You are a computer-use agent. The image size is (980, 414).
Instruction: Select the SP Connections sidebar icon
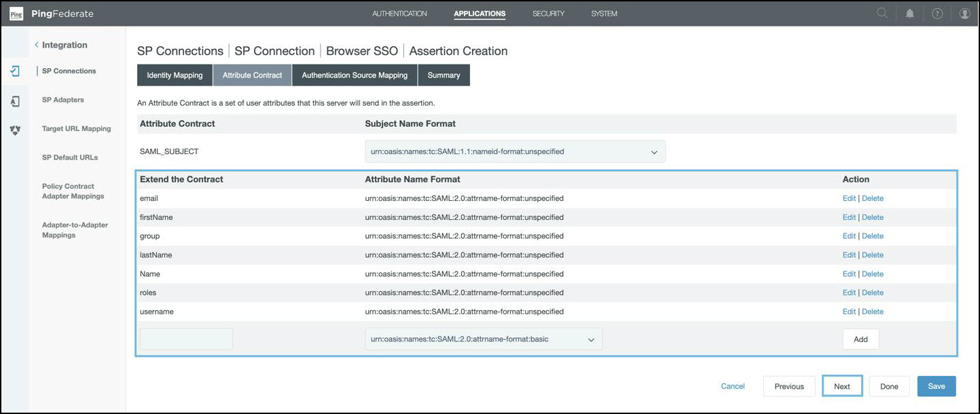15,71
